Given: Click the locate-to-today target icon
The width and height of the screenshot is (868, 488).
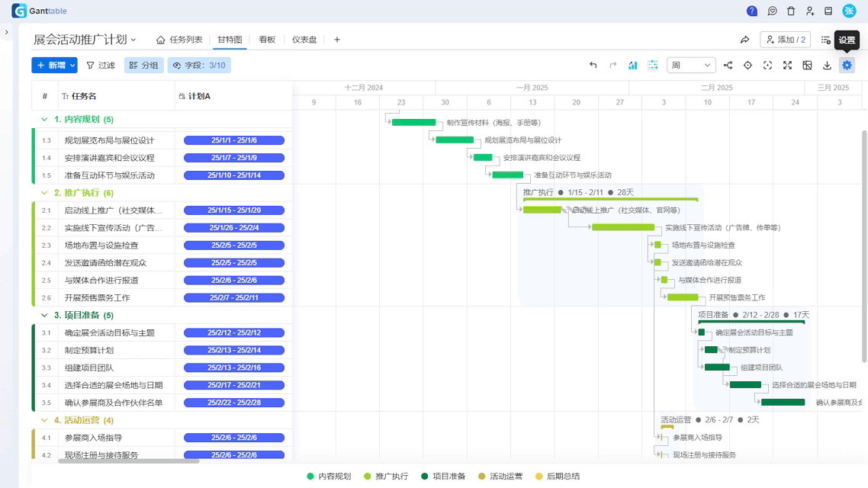Looking at the screenshot, I should [x=747, y=65].
